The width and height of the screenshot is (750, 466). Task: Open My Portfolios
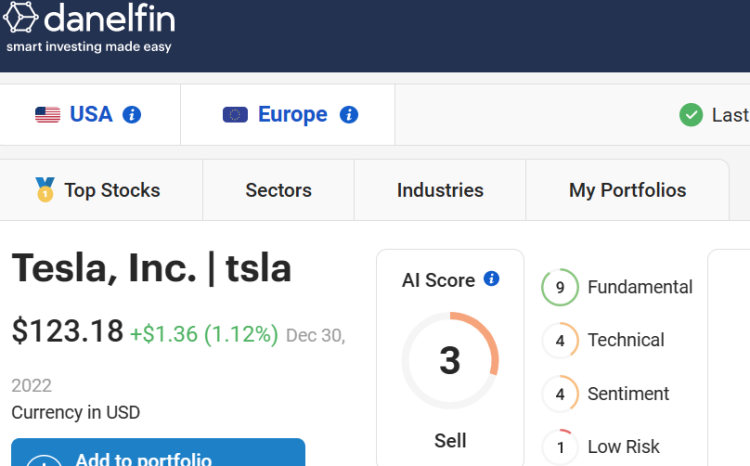(628, 190)
